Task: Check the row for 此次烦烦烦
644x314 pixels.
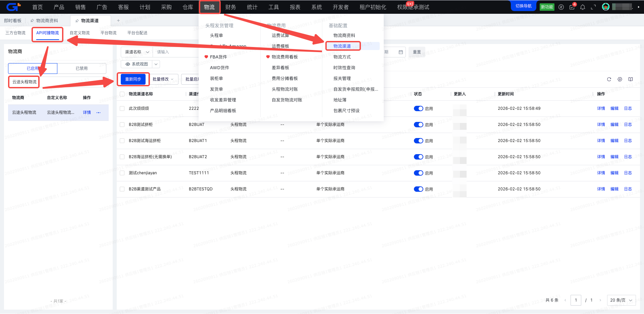Action: (x=122, y=108)
